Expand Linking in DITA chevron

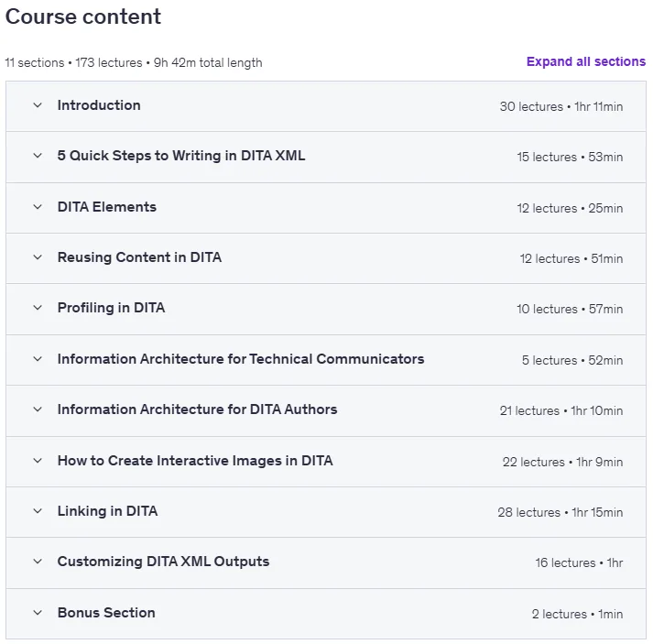(x=38, y=511)
